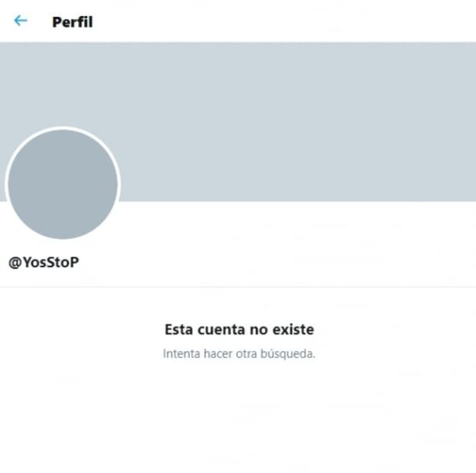Select the @YosStoP username handle
Image resolution: width=476 pixels, height=473 pixels.
[x=43, y=262]
